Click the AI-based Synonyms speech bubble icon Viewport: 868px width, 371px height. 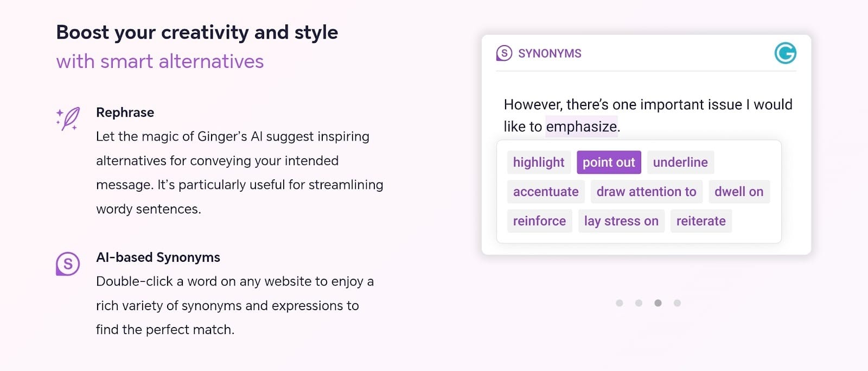(68, 264)
